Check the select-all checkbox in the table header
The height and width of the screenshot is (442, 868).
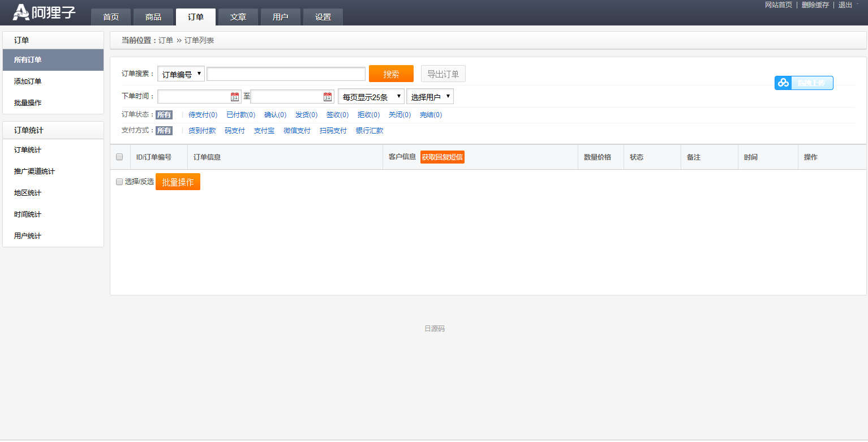[119, 157]
